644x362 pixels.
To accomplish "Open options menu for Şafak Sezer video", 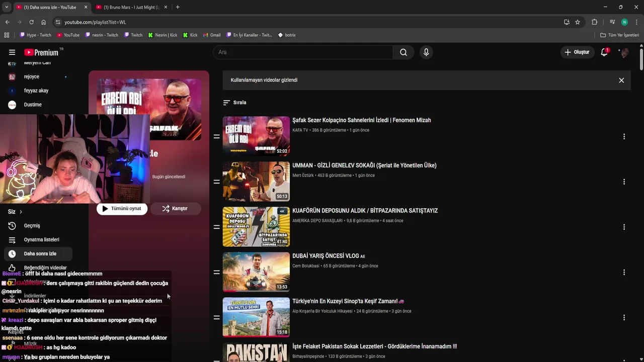I will [x=624, y=137].
